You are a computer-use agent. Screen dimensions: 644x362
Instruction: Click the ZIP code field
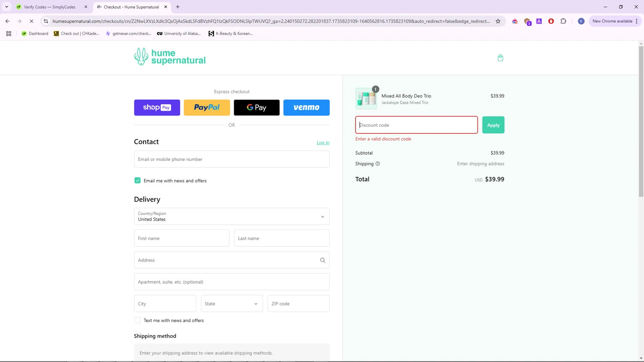click(298, 304)
